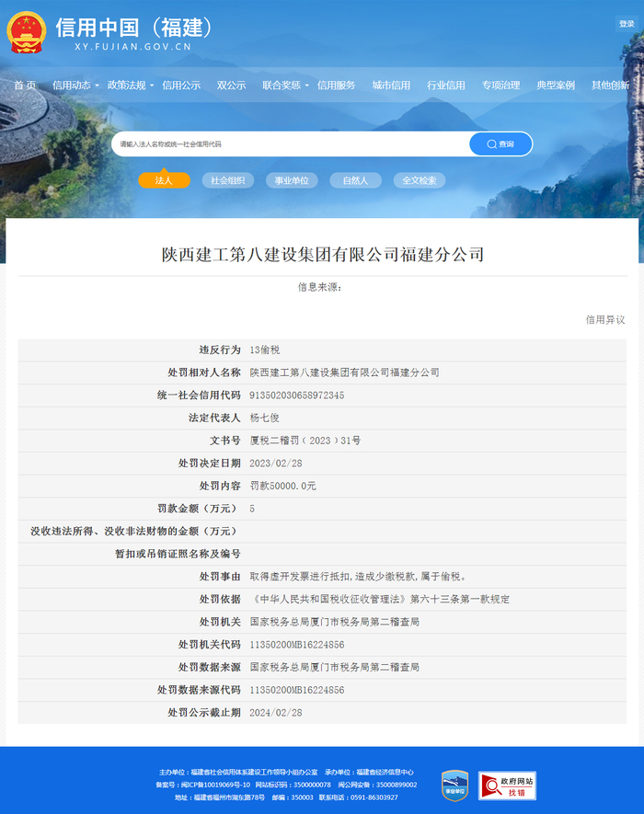Open the 政府网站找错 badge
The image size is (644, 814).
[507, 785]
